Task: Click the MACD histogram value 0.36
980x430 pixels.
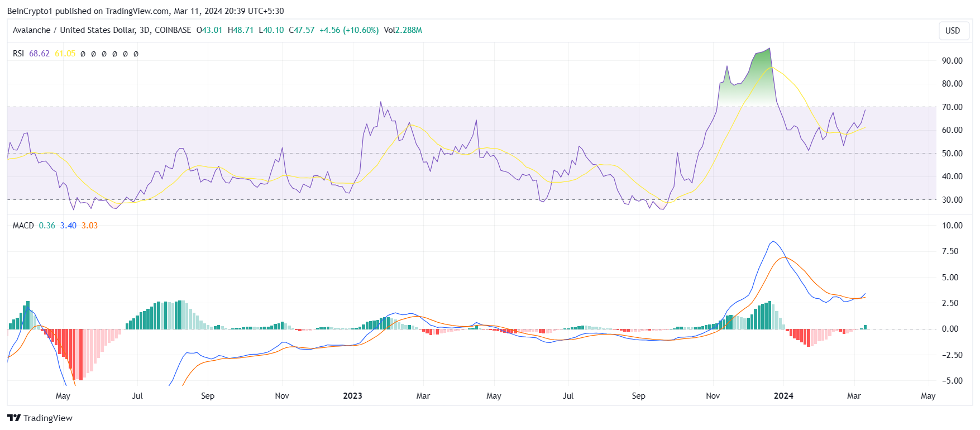Action: click(47, 226)
